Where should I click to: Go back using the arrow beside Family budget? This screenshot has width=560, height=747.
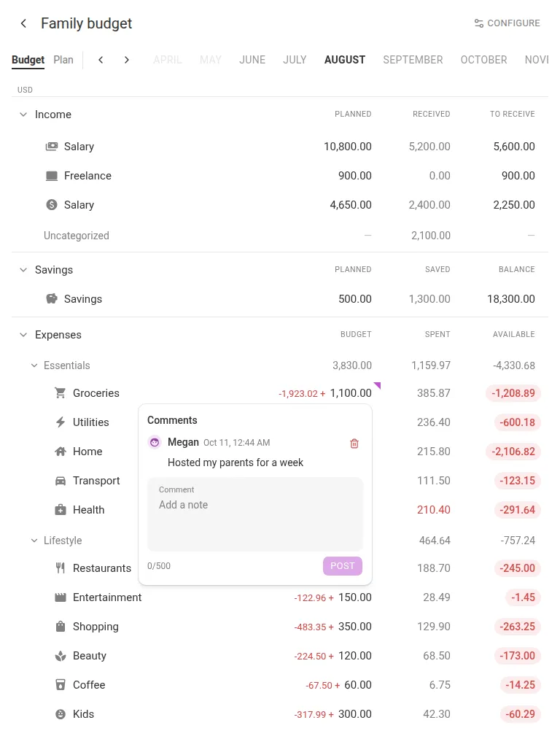pyautogui.click(x=23, y=23)
